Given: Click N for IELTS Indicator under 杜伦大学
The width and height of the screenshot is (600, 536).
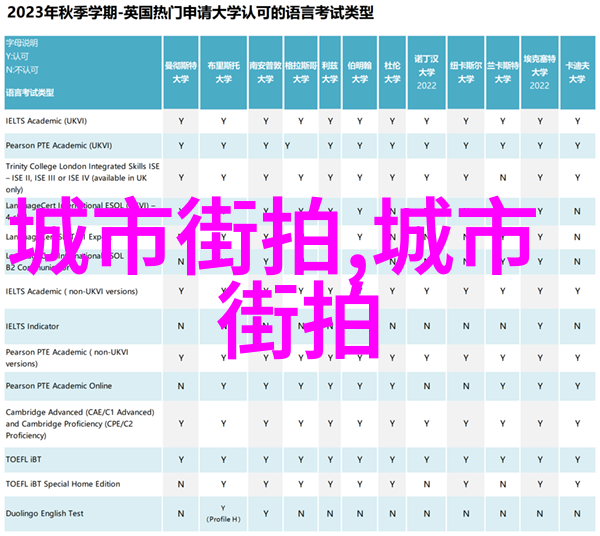Looking at the screenshot, I should pos(392,326).
